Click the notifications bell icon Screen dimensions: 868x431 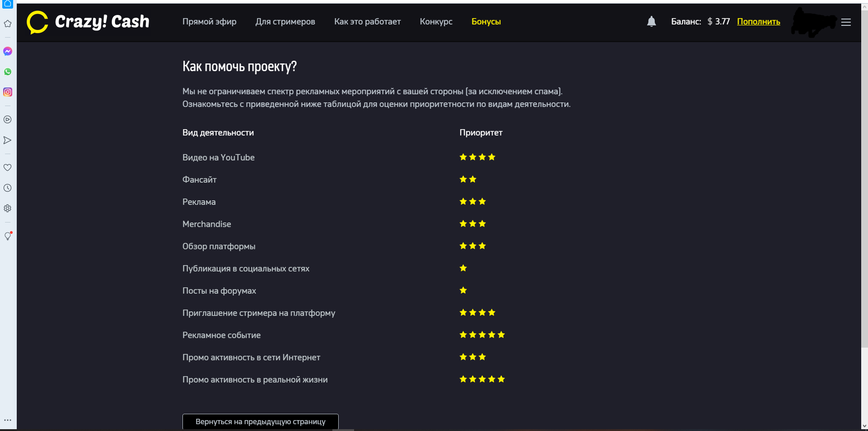[651, 21]
